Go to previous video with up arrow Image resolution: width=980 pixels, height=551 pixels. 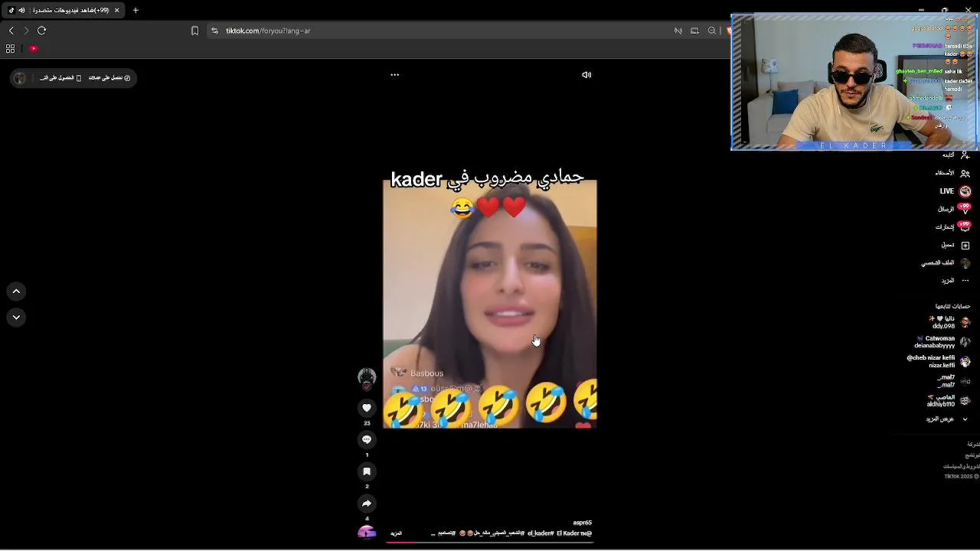(16, 292)
